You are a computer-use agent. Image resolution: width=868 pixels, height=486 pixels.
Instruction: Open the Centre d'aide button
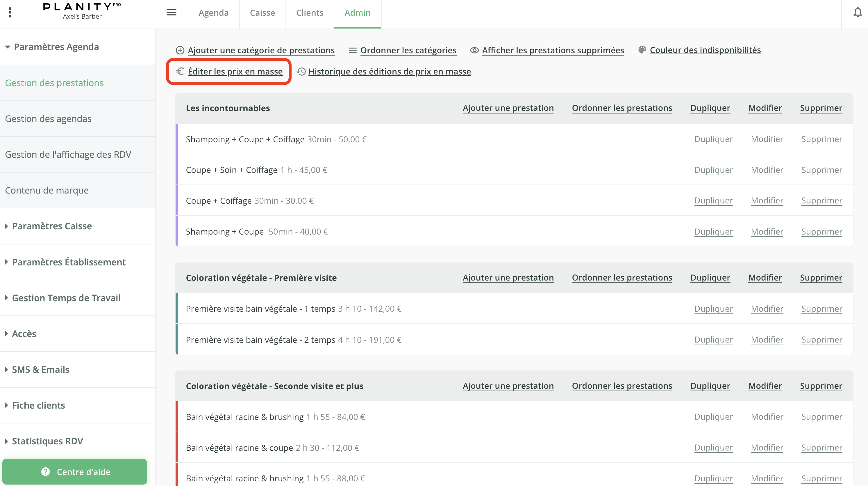pyautogui.click(x=75, y=471)
